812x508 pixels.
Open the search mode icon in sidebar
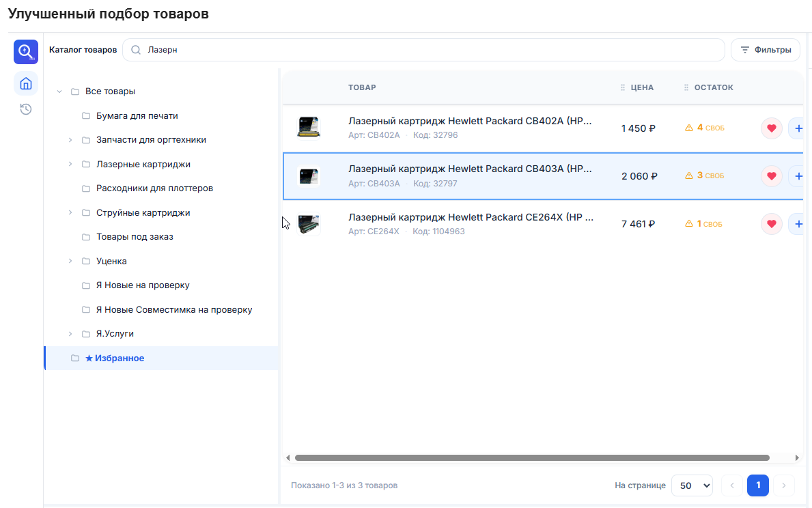(25, 52)
